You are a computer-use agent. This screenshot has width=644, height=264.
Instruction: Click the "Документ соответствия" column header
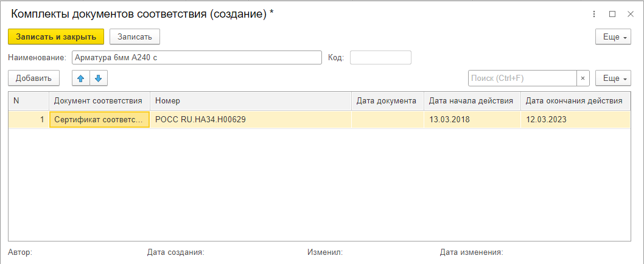(x=99, y=101)
